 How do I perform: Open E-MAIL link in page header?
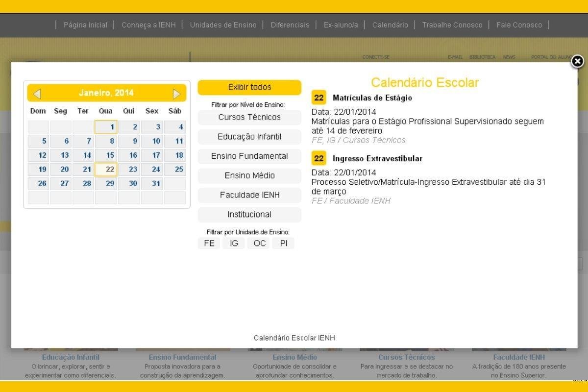tap(455, 57)
